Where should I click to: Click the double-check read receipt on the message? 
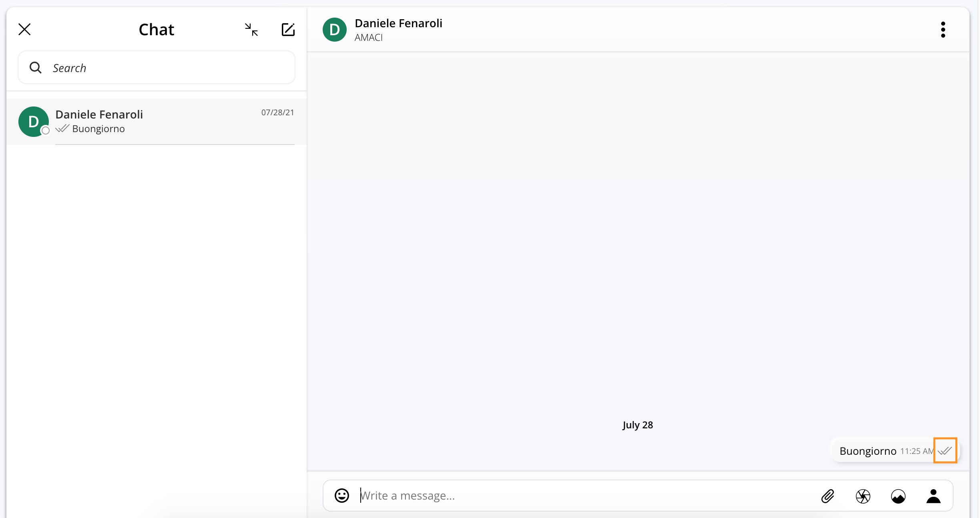pyautogui.click(x=945, y=451)
